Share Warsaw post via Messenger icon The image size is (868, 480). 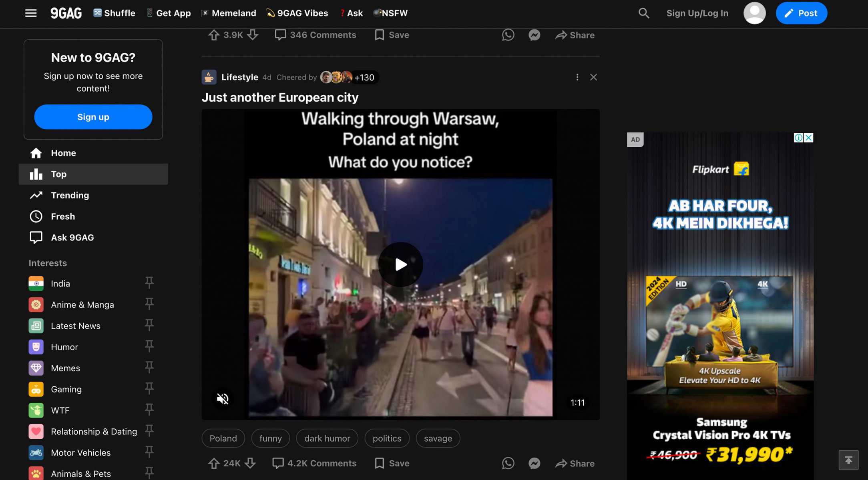(x=534, y=463)
